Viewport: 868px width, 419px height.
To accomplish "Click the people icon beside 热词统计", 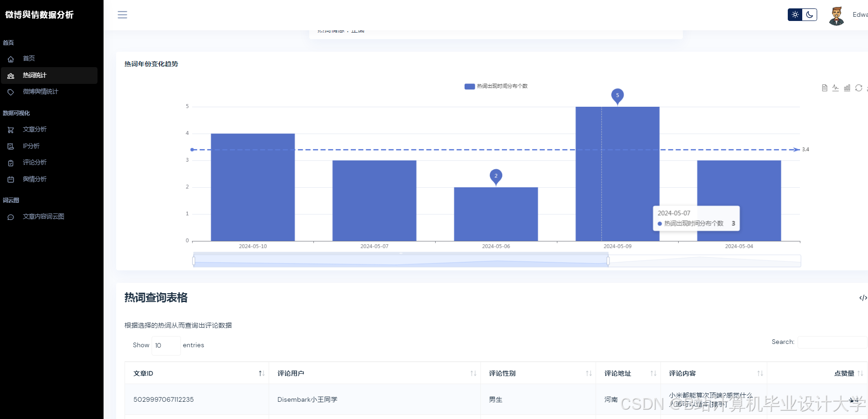I will click(11, 76).
